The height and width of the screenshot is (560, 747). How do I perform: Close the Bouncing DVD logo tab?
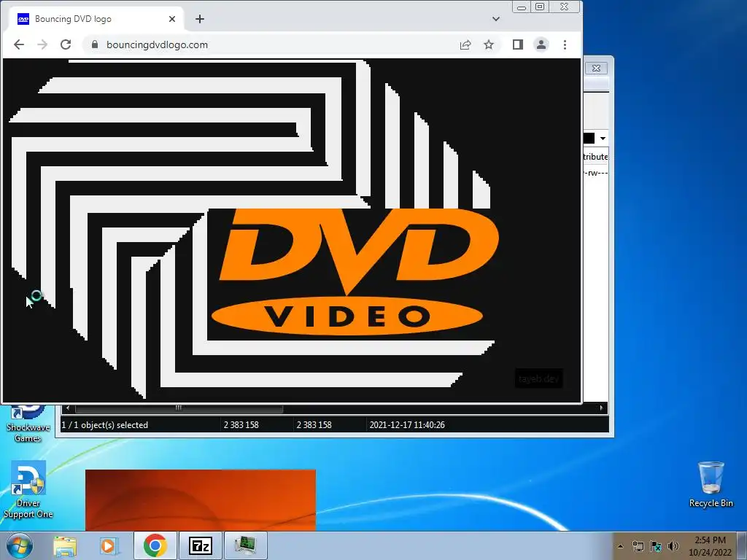click(x=172, y=19)
